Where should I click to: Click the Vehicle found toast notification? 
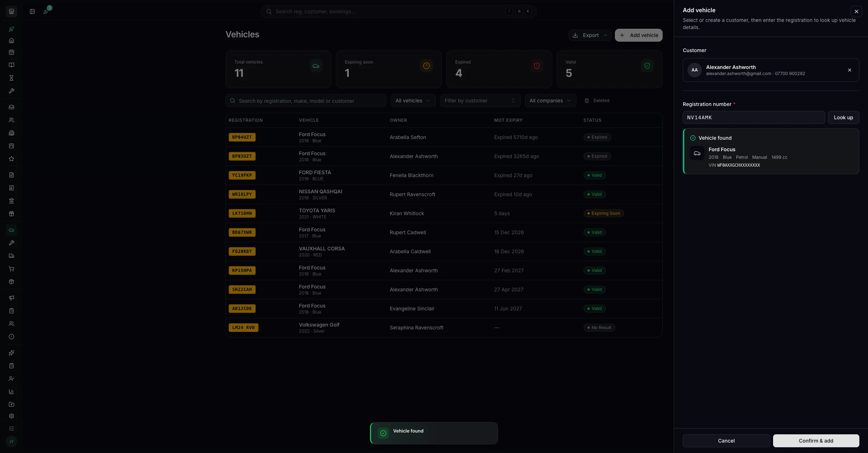(434, 433)
